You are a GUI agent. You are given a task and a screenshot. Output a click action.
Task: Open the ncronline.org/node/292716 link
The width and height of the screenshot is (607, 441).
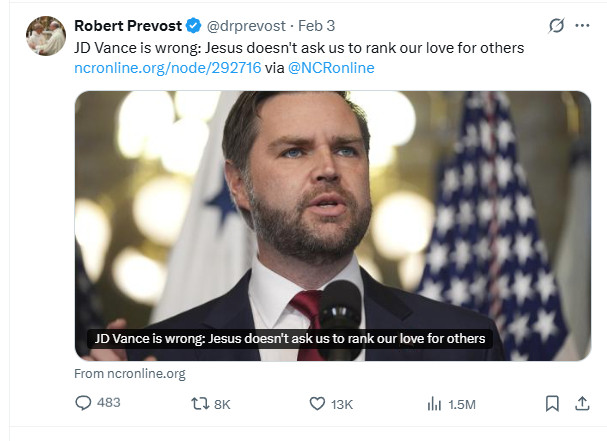pos(168,68)
